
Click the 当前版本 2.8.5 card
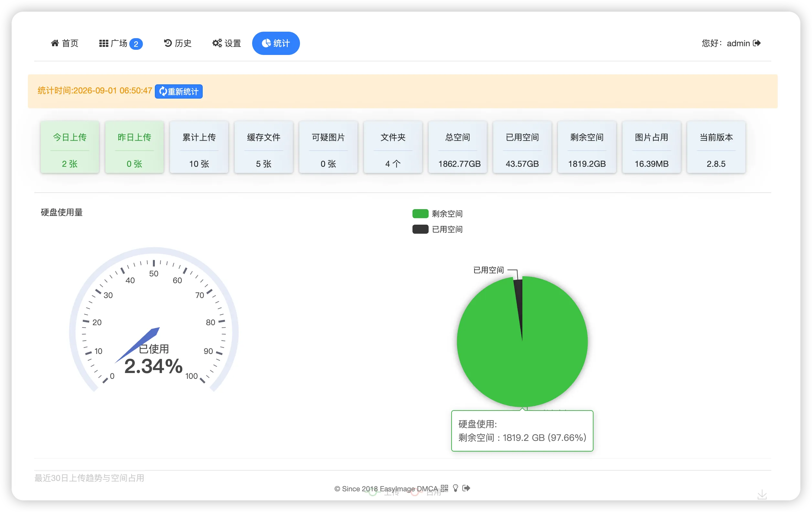point(716,147)
